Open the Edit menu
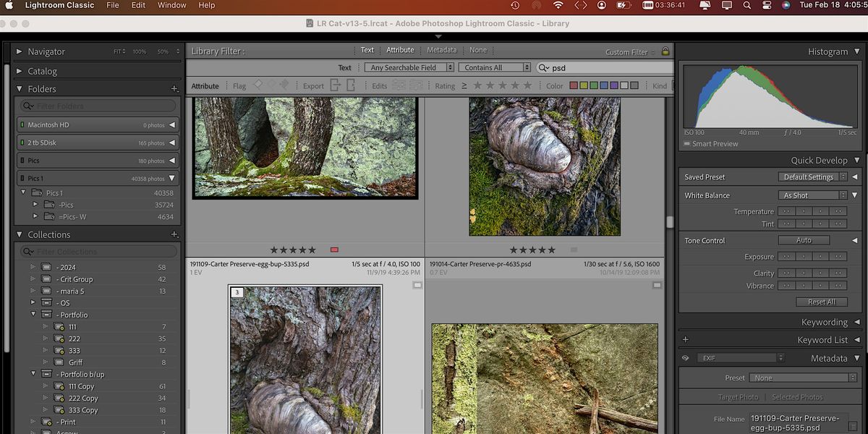The image size is (868, 434). (x=138, y=5)
